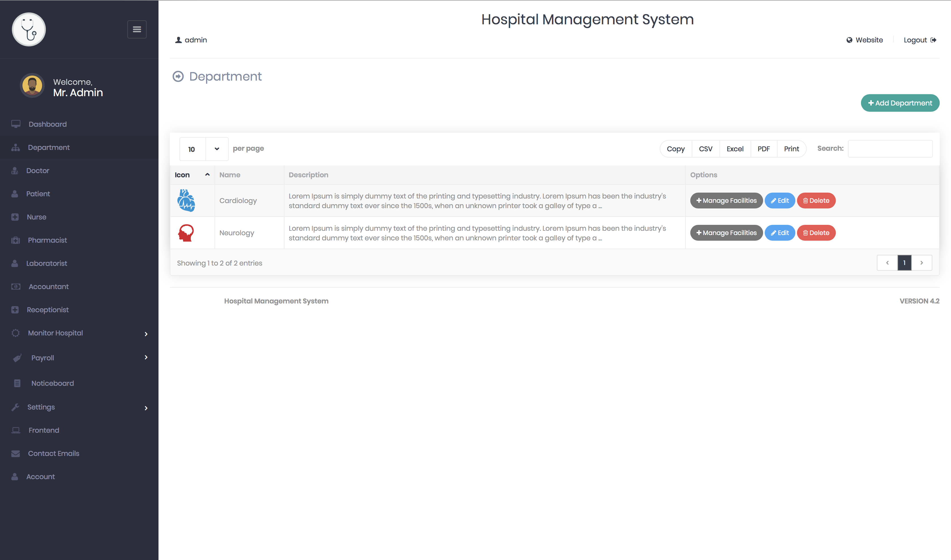Click the Cardiology name cell
Screen dimensions: 951x560
point(249,200)
